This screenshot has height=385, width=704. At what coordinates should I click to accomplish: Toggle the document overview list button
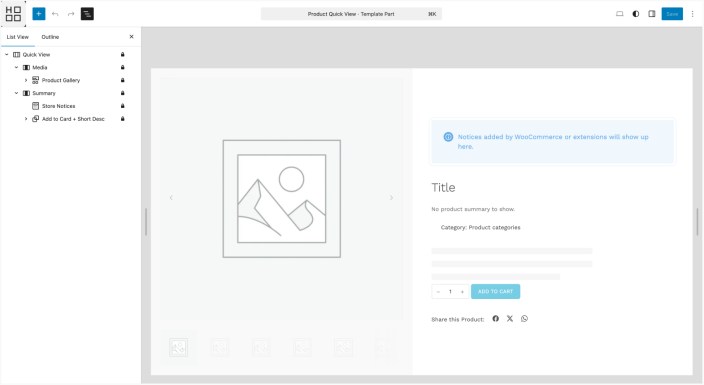click(x=87, y=14)
